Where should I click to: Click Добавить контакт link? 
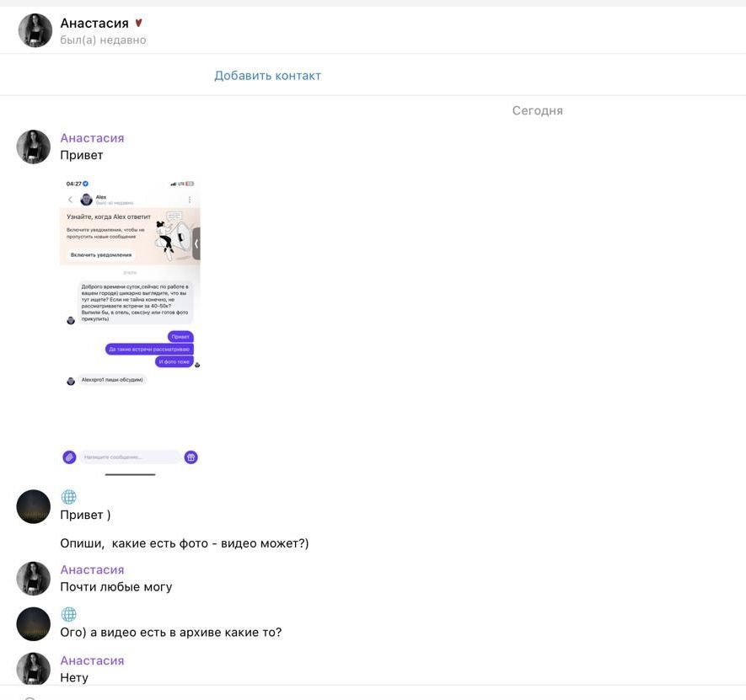click(x=267, y=76)
